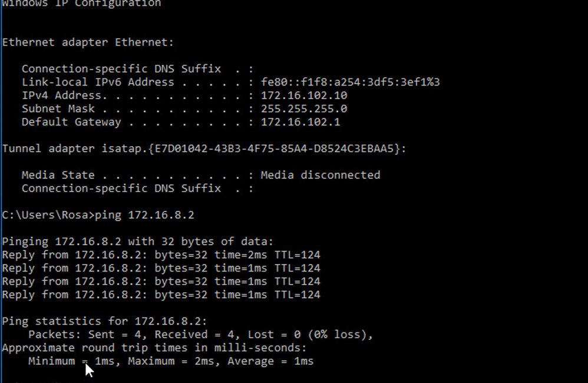Click the last 'Reply from 172.16.8.2' line

pyautogui.click(x=161, y=295)
